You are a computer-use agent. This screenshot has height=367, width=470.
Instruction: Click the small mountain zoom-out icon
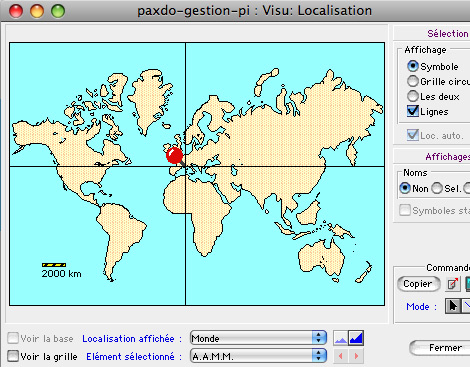341,338
